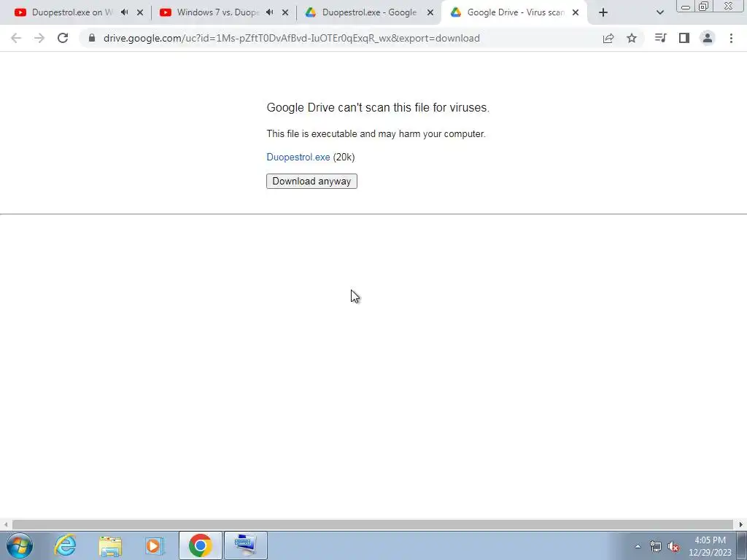Open Windows Media Player from the taskbar
The width and height of the screenshot is (747, 560).
155,545
